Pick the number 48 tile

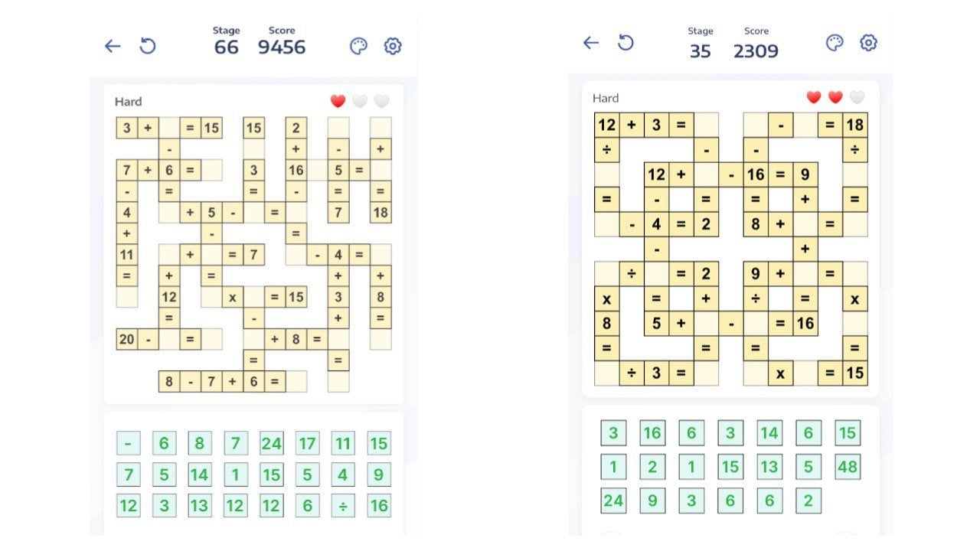coord(848,466)
